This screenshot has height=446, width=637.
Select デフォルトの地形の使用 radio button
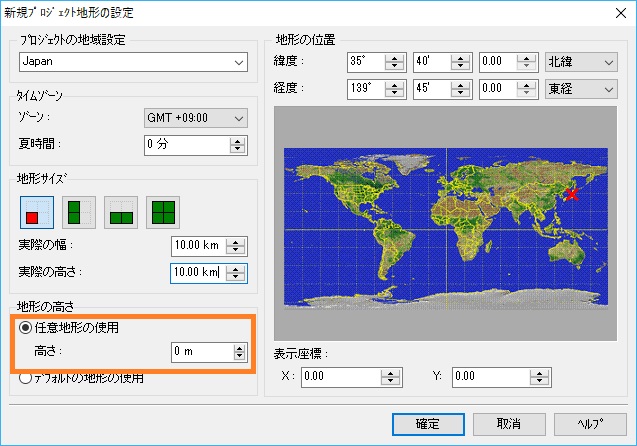26,378
